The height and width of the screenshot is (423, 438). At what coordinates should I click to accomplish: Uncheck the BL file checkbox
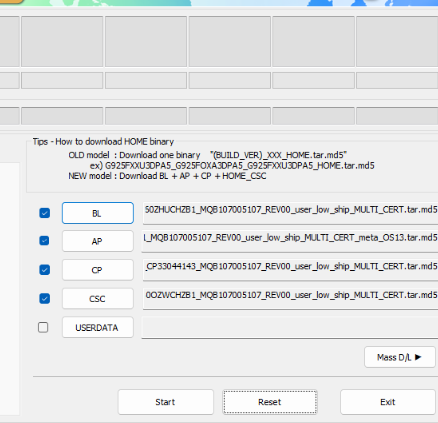pyautogui.click(x=45, y=213)
